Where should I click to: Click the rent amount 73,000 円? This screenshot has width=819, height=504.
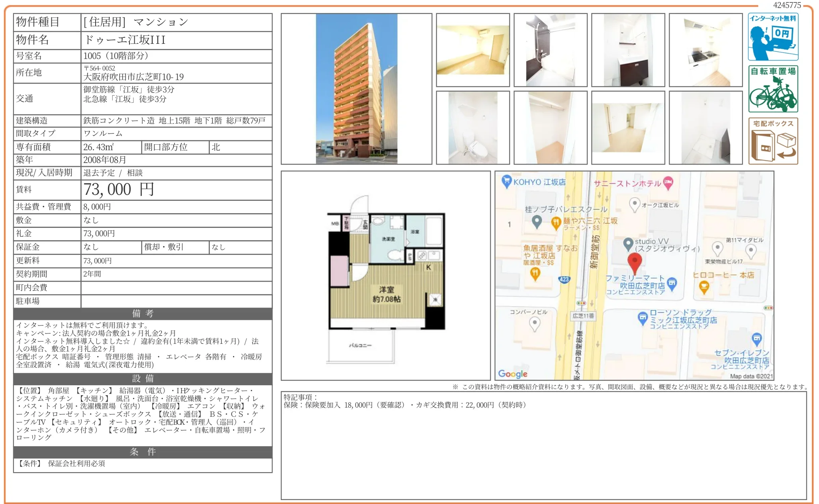pyautogui.click(x=119, y=190)
